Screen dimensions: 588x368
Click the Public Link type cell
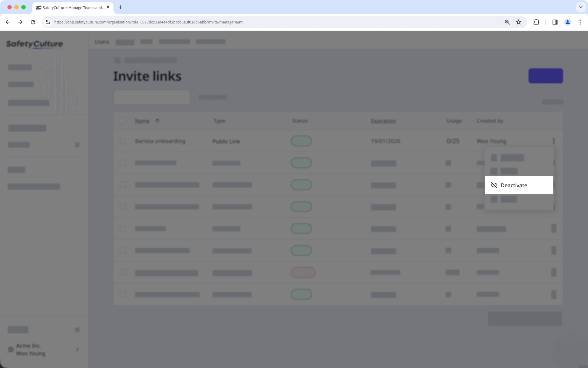coord(226,141)
